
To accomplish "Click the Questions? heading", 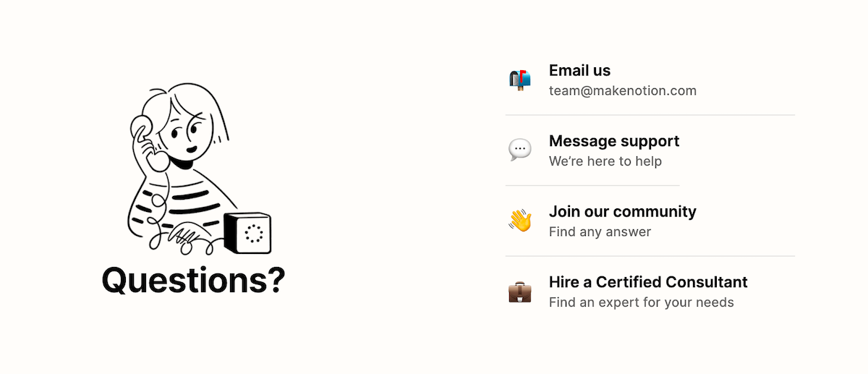I will tap(193, 280).
